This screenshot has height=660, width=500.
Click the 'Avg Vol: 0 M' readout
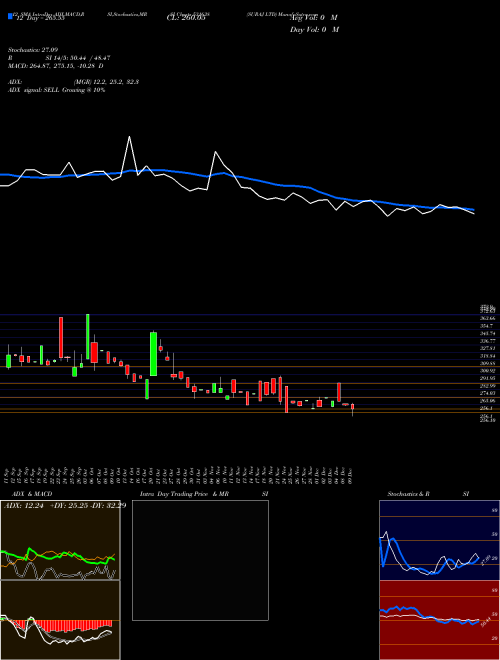pyautogui.click(x=314, y=18)
